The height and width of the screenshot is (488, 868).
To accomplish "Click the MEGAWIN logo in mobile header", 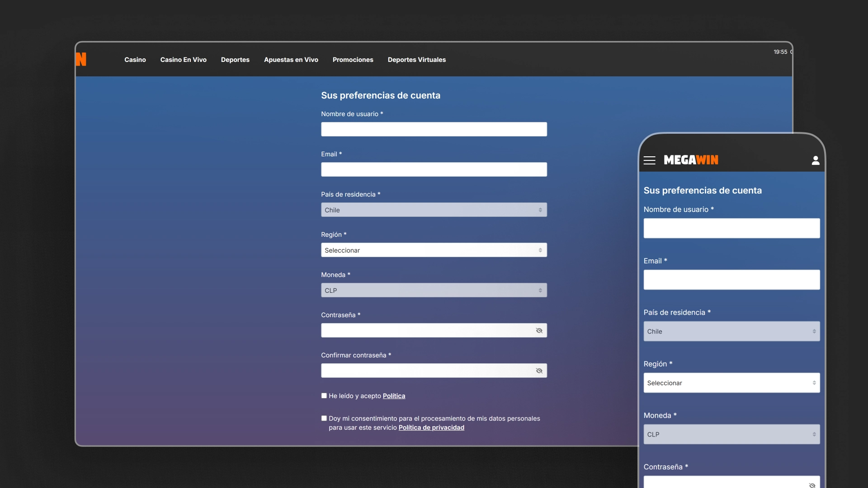I will tap(691, 160).
